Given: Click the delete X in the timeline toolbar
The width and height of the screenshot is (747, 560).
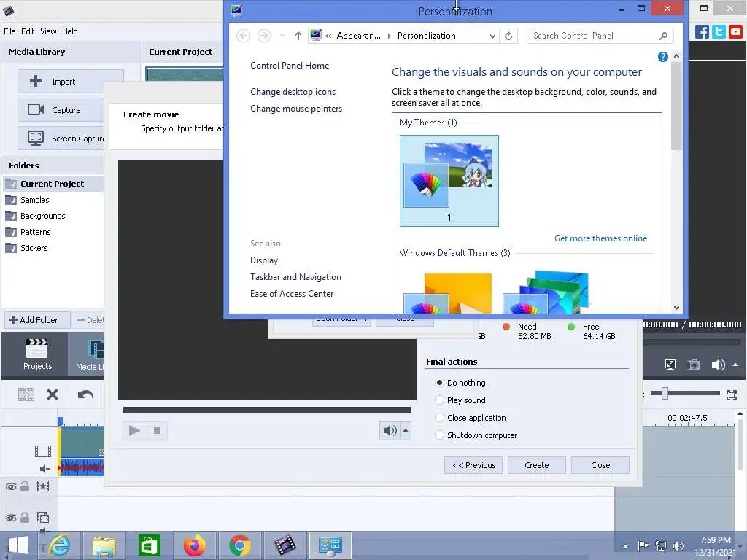Looking at the screenshot, I should pos(53,394).
